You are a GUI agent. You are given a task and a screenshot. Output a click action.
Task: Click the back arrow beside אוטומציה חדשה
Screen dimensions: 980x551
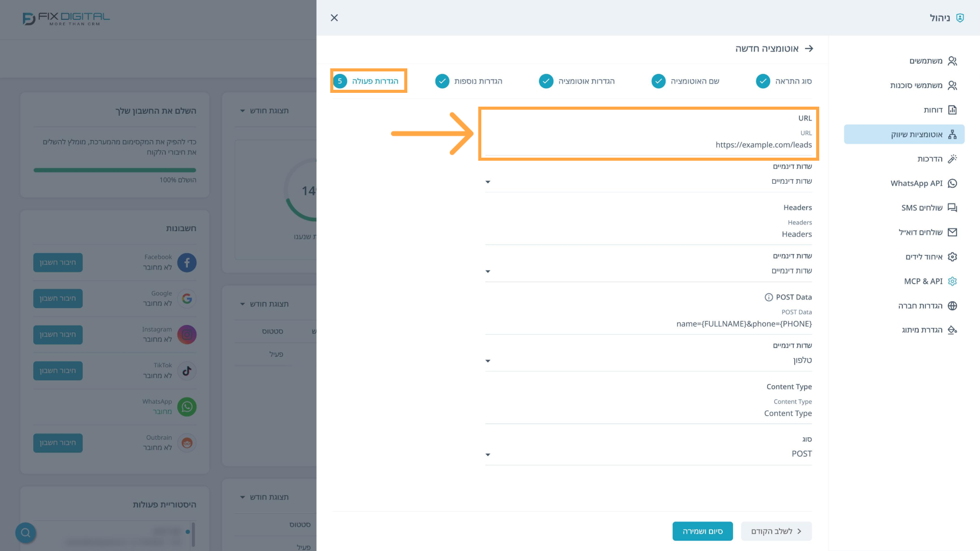[809, 48]
